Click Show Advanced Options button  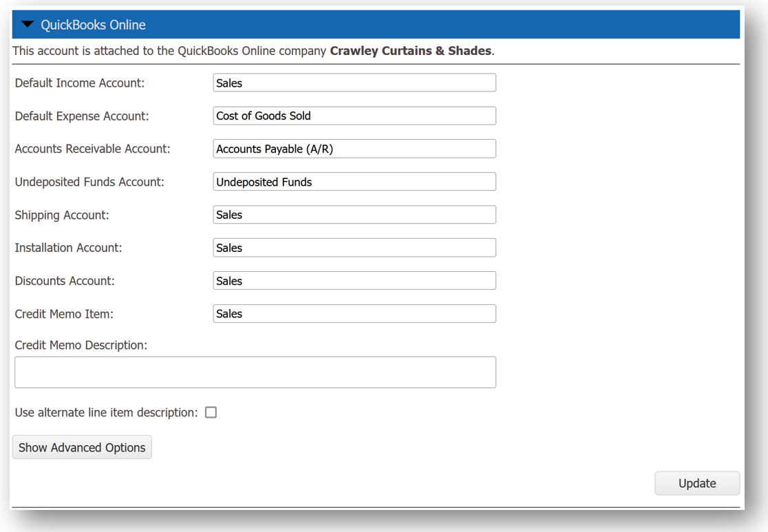point(82,447)
